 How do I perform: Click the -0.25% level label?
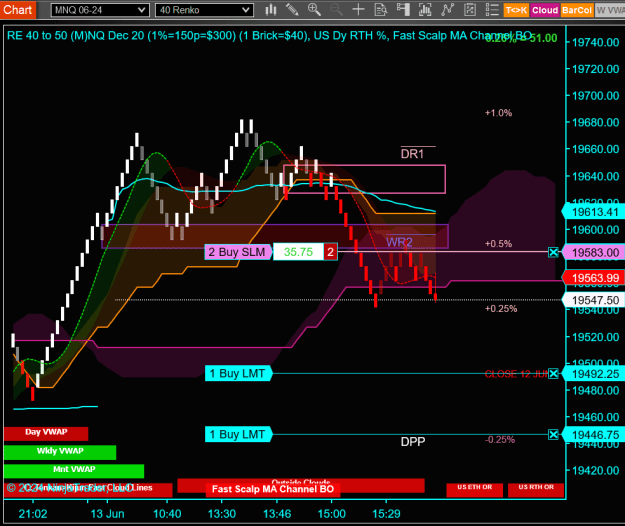500,440
